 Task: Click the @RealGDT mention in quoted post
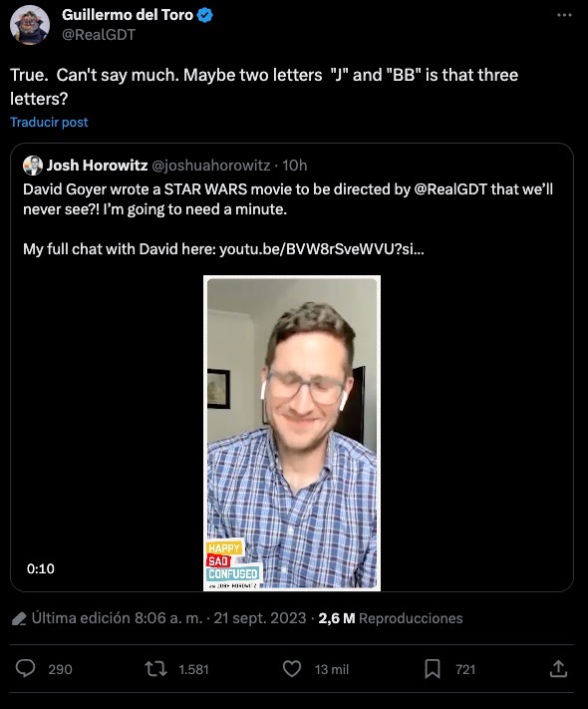450,189
